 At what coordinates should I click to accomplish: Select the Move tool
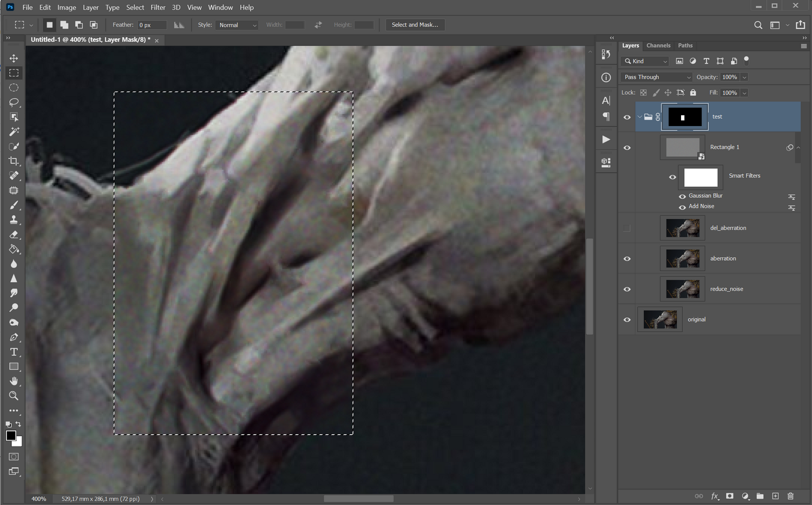(x=14, y=58)
